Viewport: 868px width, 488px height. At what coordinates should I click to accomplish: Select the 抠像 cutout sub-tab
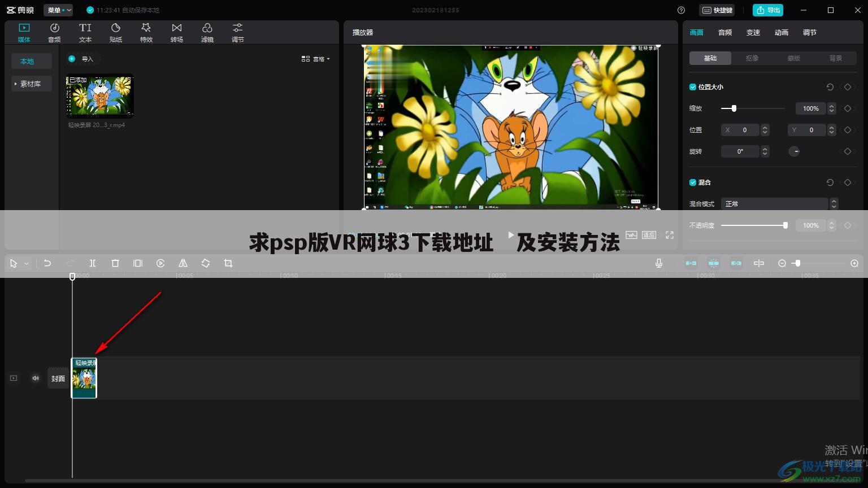click(x=752, y=58)
